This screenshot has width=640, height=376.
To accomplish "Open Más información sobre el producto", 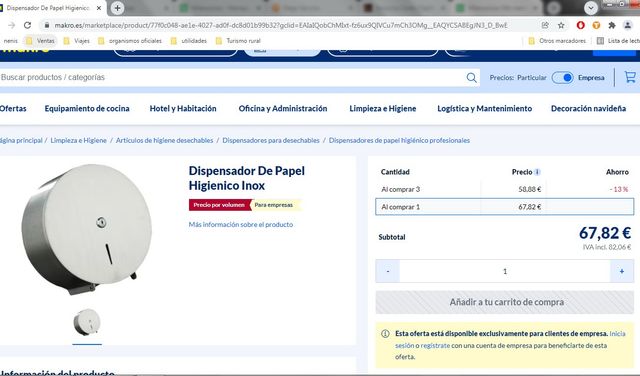I will pos(241,225).
